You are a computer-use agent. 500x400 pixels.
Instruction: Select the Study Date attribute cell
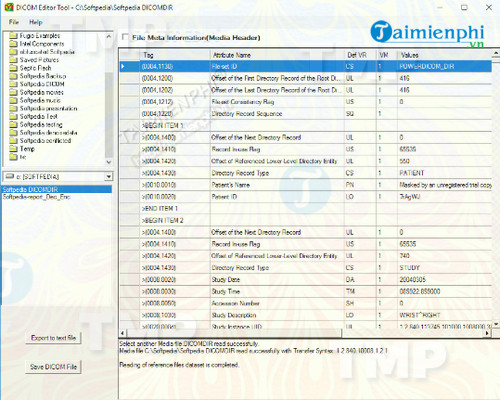click(x=277, y=279)
